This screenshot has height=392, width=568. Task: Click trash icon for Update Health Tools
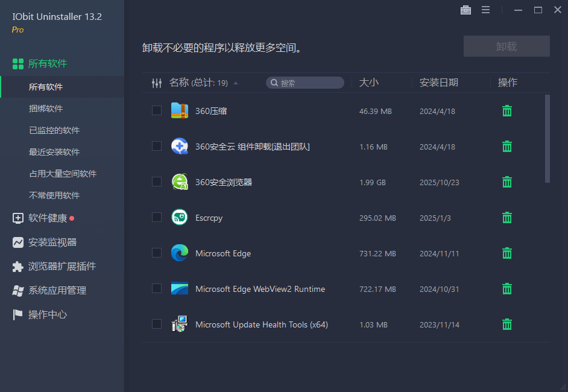click(507, 324)
